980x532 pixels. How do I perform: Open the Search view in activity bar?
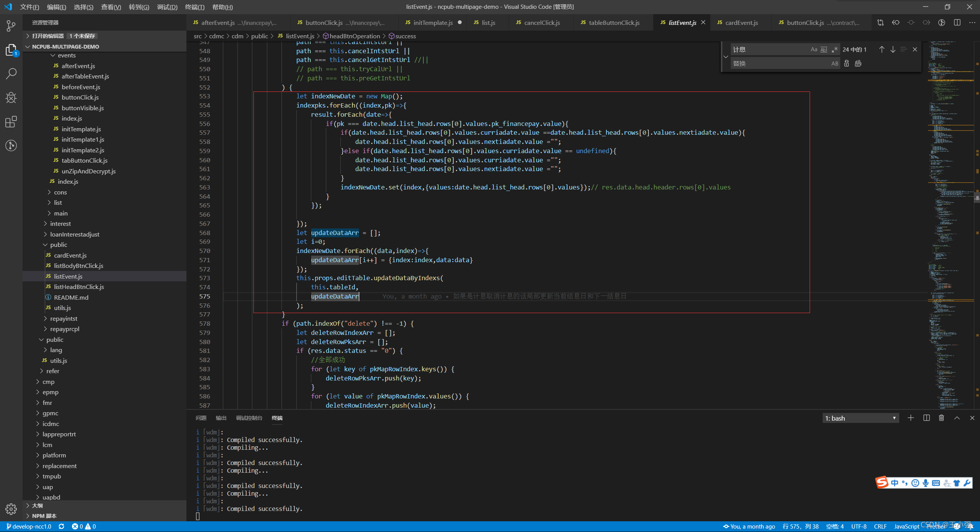[11, 73]
